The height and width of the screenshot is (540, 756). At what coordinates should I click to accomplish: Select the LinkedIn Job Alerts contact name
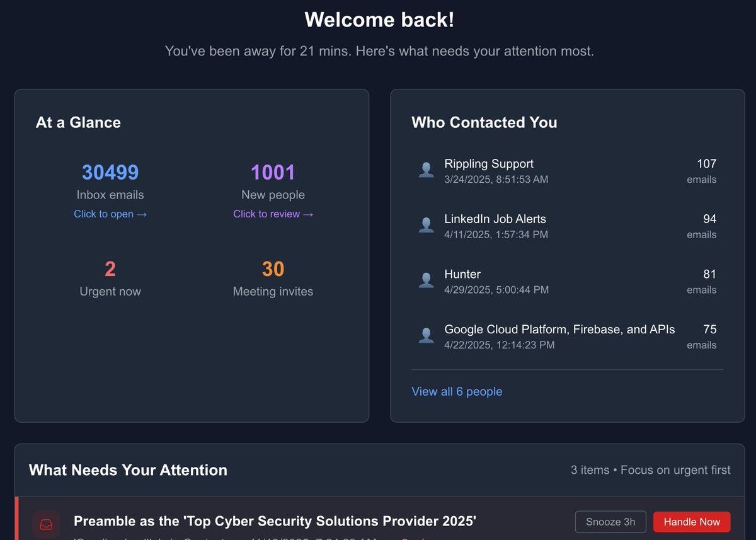coord(495,219)
